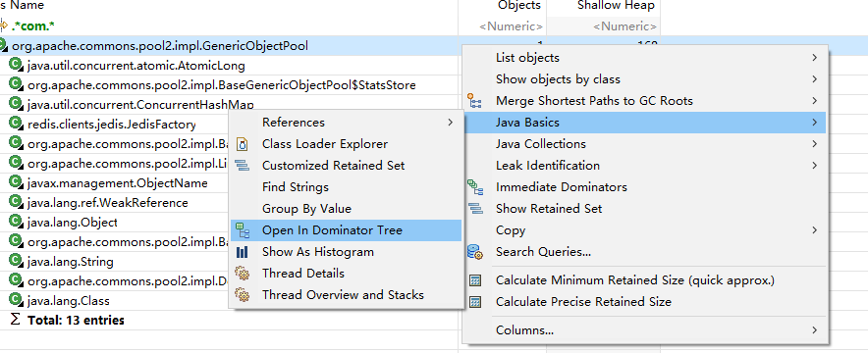Click the class icon beside redis.clients.jedis.JedisFactory
Viewport: 868px width, 353px height.
coord(16,125)
